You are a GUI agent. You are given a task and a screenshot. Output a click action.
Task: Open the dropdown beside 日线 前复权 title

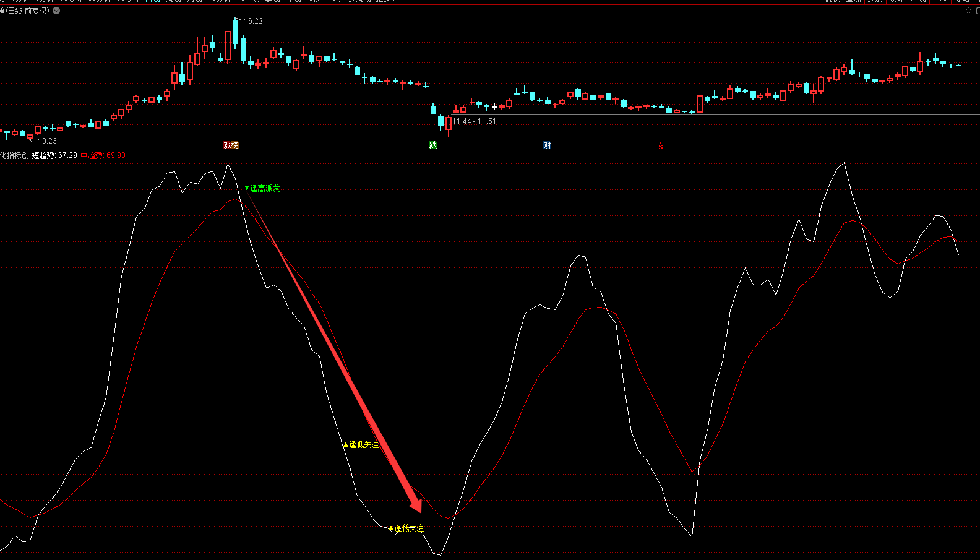(56, 11)
